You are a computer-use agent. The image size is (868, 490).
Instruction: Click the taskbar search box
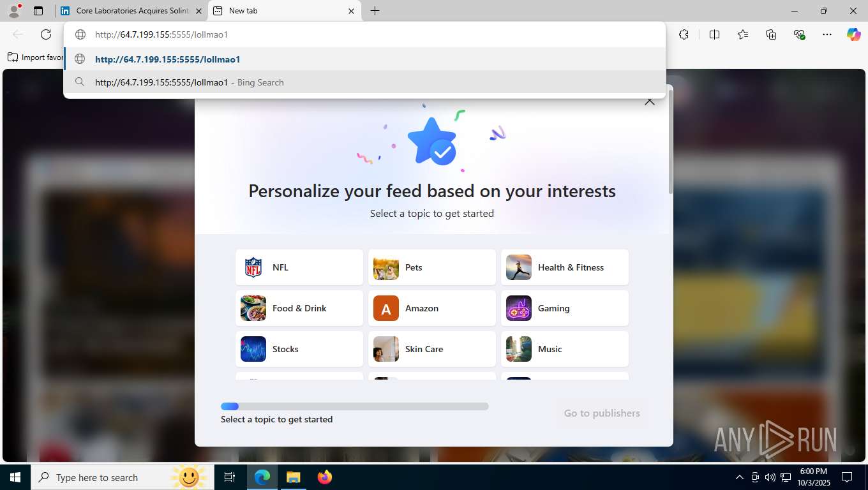coord(121,477)
